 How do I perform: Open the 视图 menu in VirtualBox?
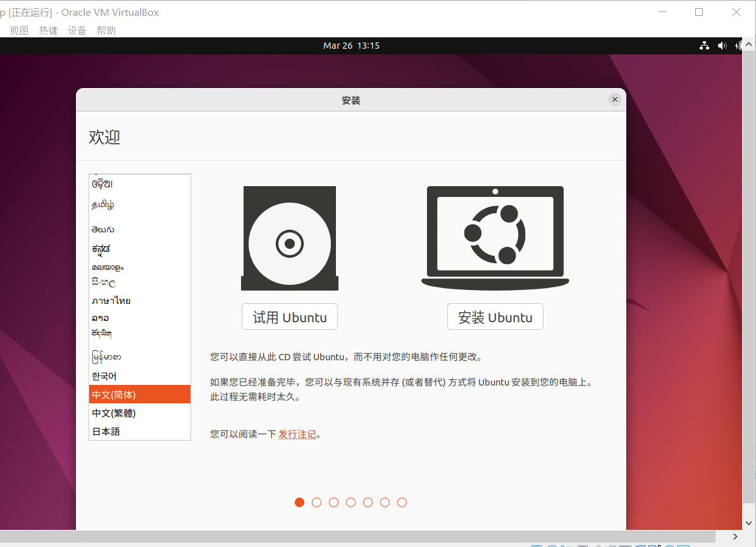[19, 30]
